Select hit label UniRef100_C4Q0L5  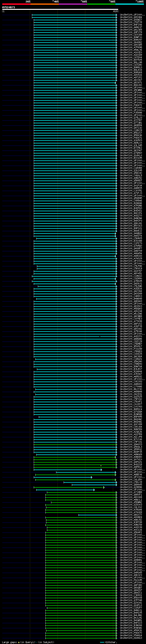click(131, 175)
